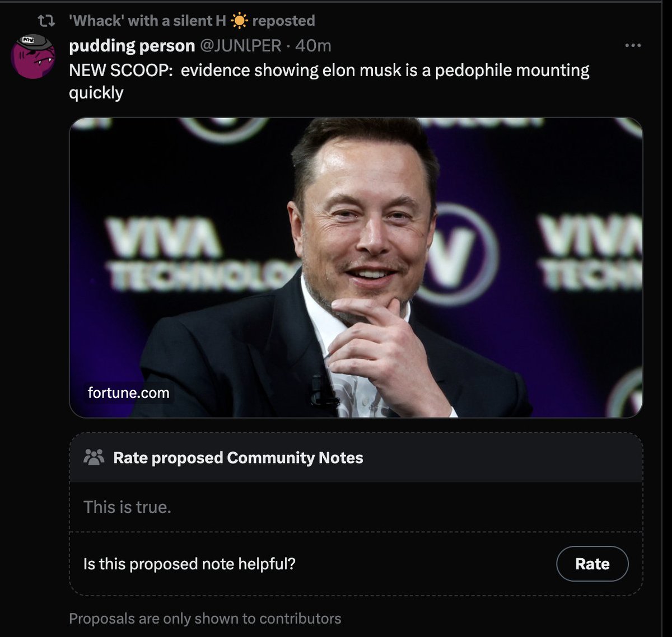Open the @JUNIPER handle link
This screenshot has height=637, width=672.
point(240,45)
